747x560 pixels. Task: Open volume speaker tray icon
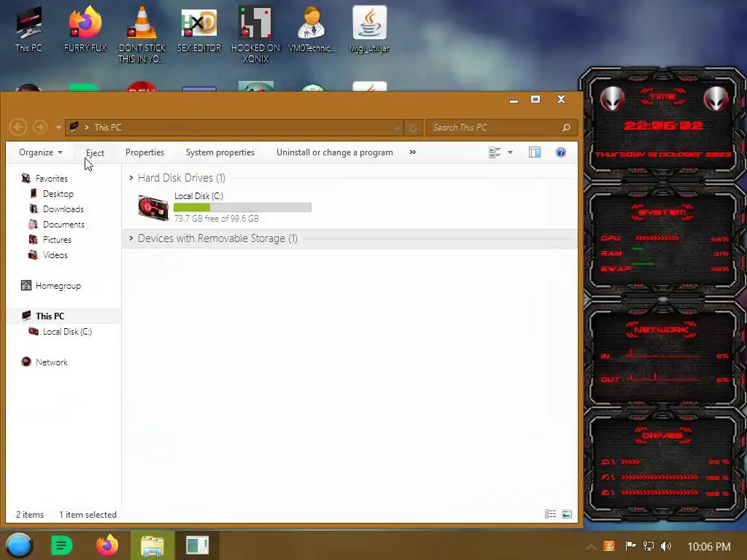click(x=666, y=546)
